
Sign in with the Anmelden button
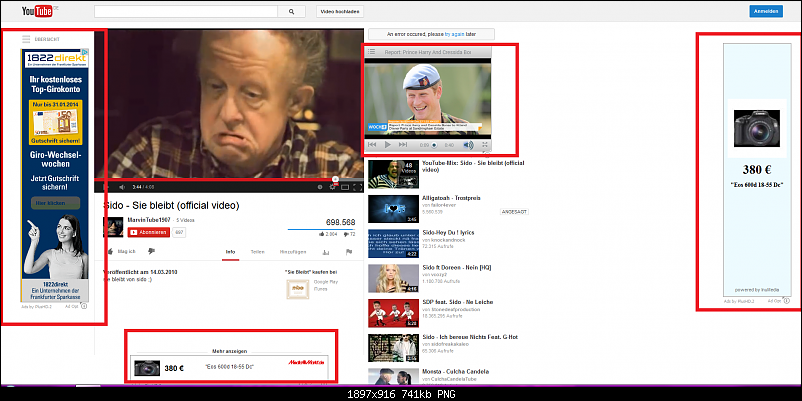(766, 11)
